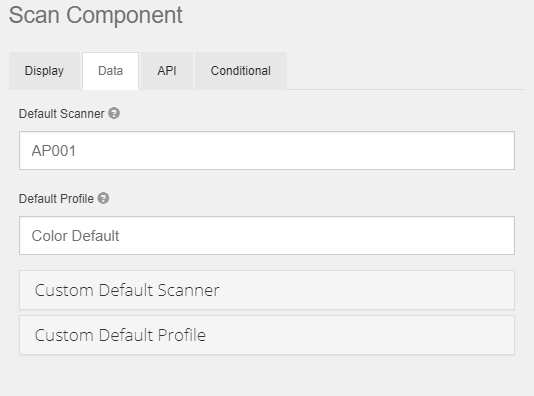The image size is (534, 396).
Task: Click empty right side of Default Profile box
Action: click(409, 235)
